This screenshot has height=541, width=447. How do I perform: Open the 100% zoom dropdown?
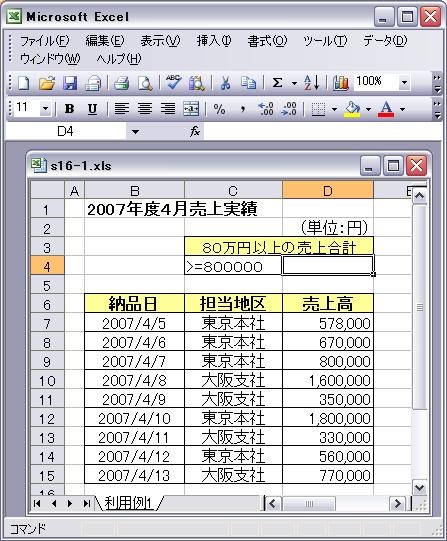coord(404,82)
